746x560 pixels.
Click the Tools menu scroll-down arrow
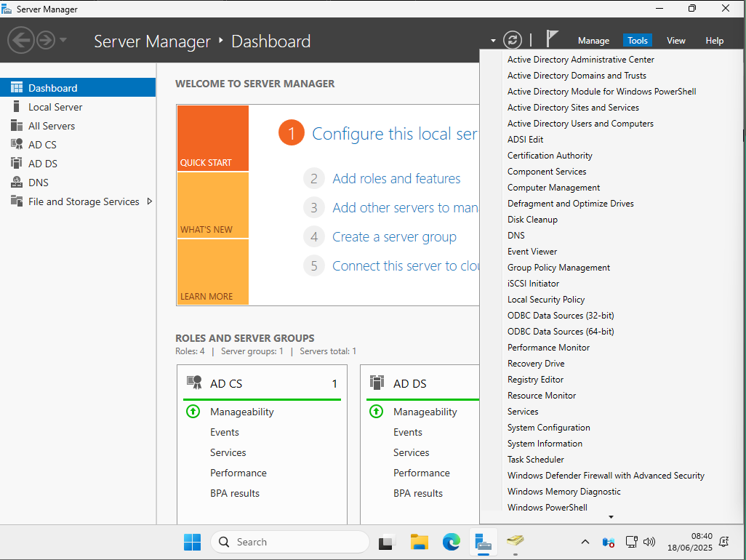pyautogui.click(x=611, y=517)
